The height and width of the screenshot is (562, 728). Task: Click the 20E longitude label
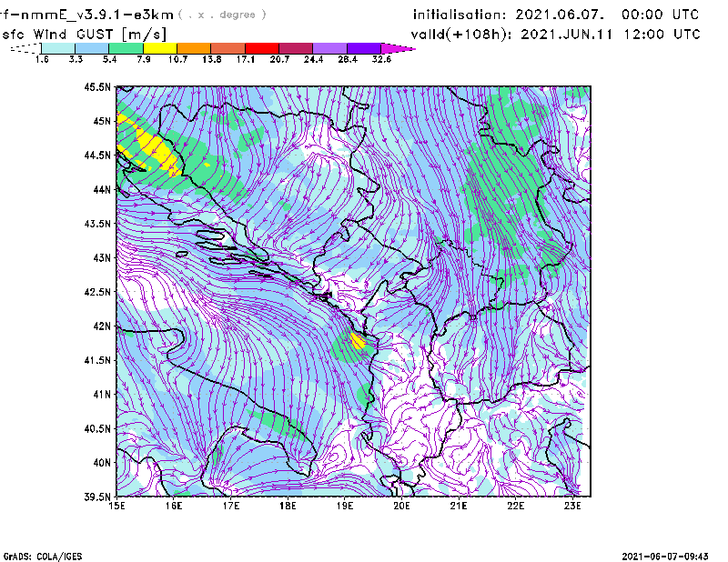tap(401, 506)
